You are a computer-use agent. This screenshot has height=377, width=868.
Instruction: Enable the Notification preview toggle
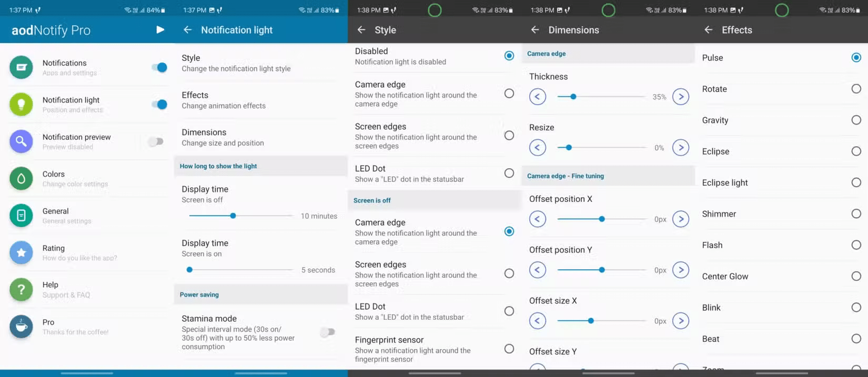pos(156,141)
